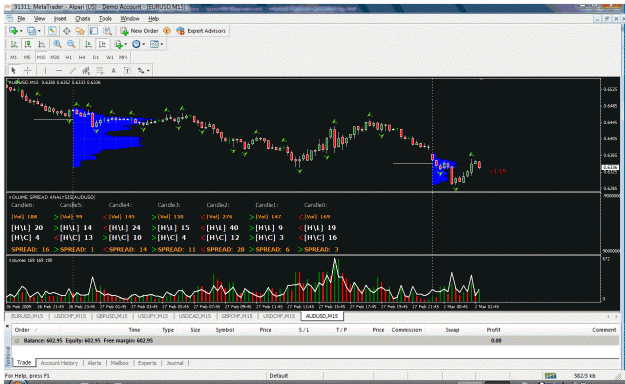Click the connection status bars icon
The image size is (625, 384).
coord(550,376)
